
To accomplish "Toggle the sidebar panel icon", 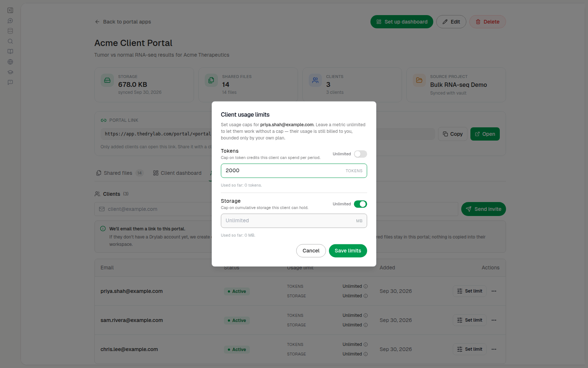I will click(10, 10).
